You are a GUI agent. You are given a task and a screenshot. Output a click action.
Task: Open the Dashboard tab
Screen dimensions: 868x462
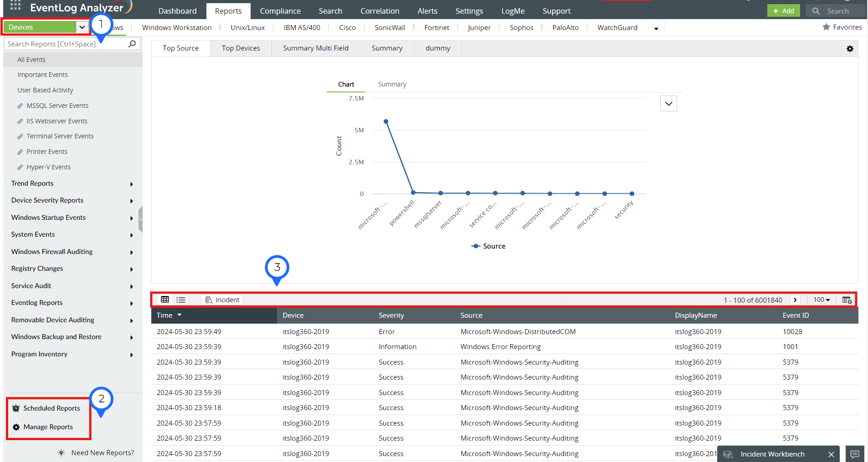coord(177,11)
